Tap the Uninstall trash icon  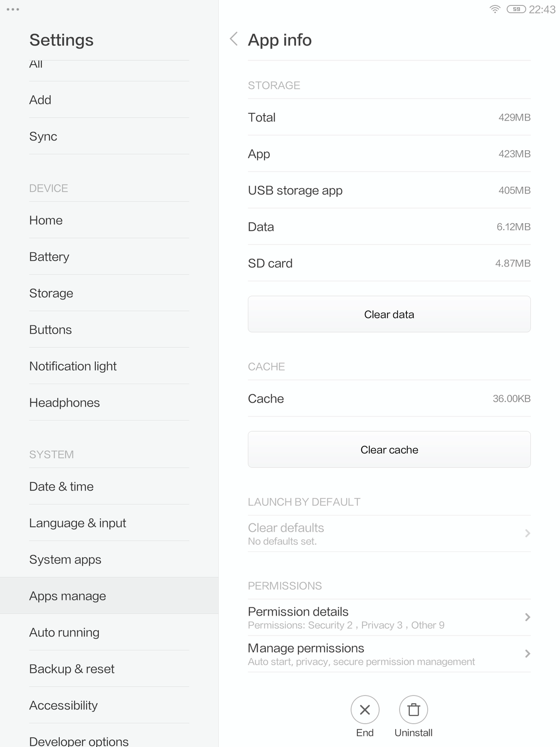pos(413,710)
